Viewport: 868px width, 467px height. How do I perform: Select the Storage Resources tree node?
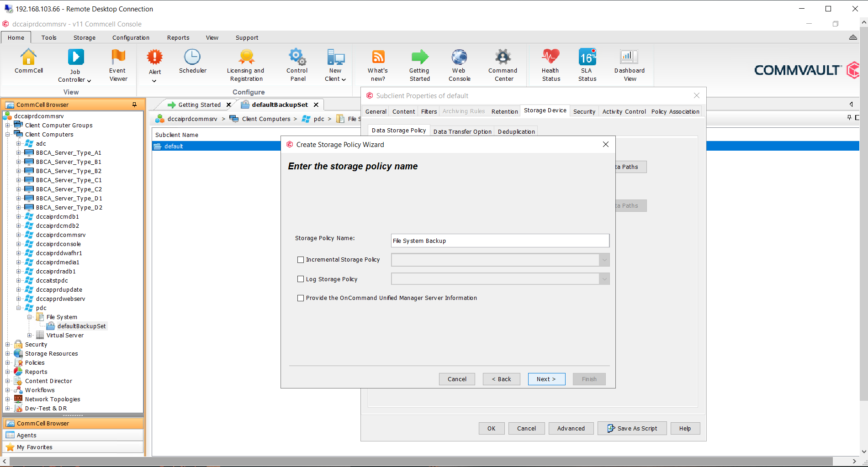51,353
